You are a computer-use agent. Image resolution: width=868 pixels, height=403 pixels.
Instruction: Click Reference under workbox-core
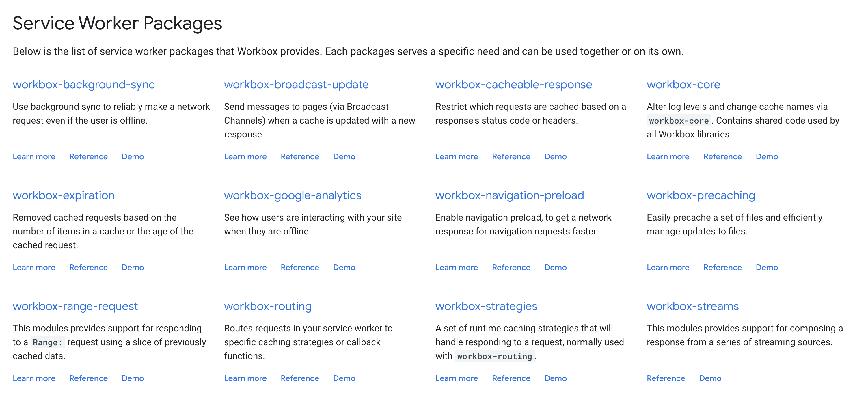coord(722,157)
